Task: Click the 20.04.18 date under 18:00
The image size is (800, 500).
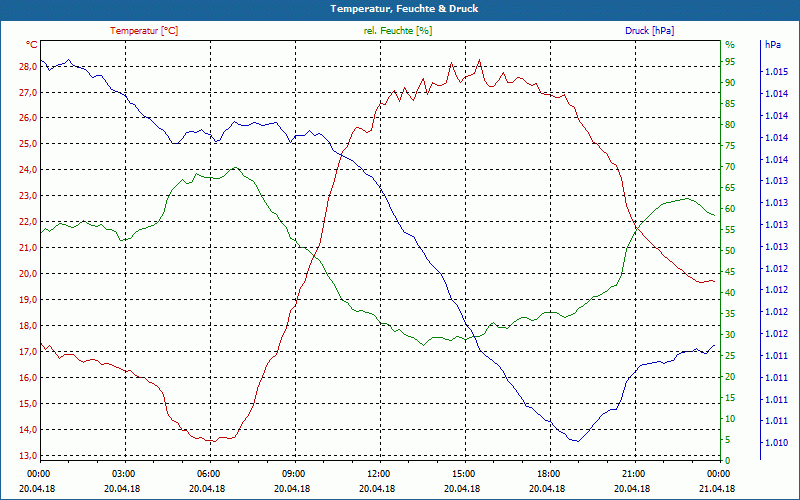Action: click(547, 488)
